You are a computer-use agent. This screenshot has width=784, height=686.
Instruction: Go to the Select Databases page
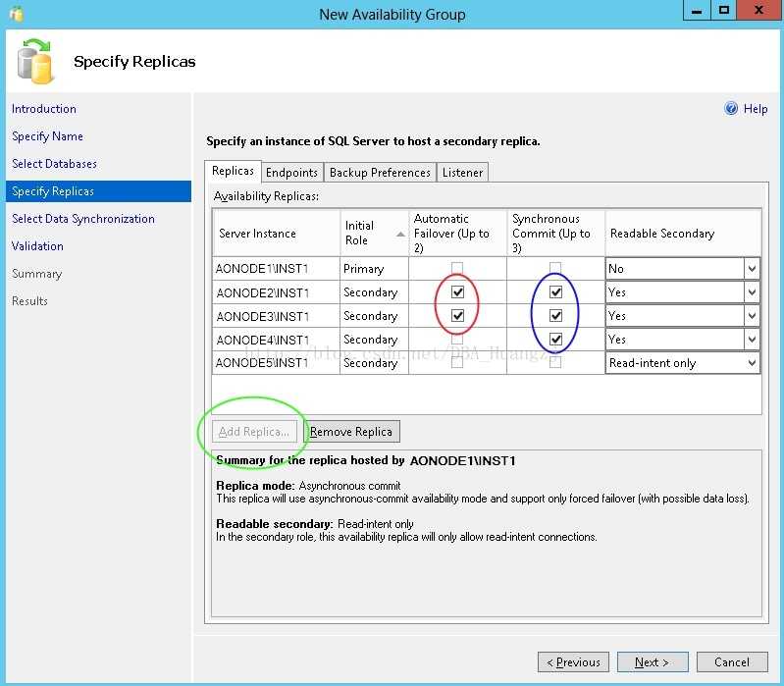coord(55,164)
